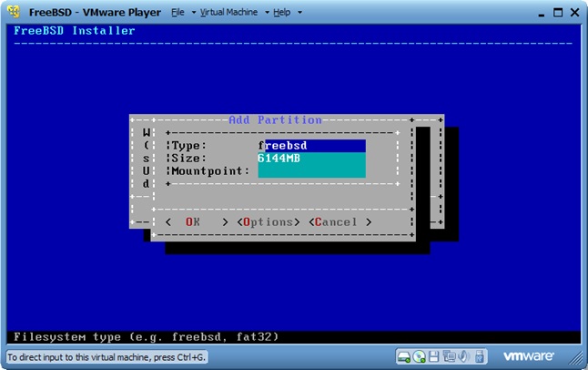Open the Help menu
Screen dimensions: 588x370
coord(281,13)
